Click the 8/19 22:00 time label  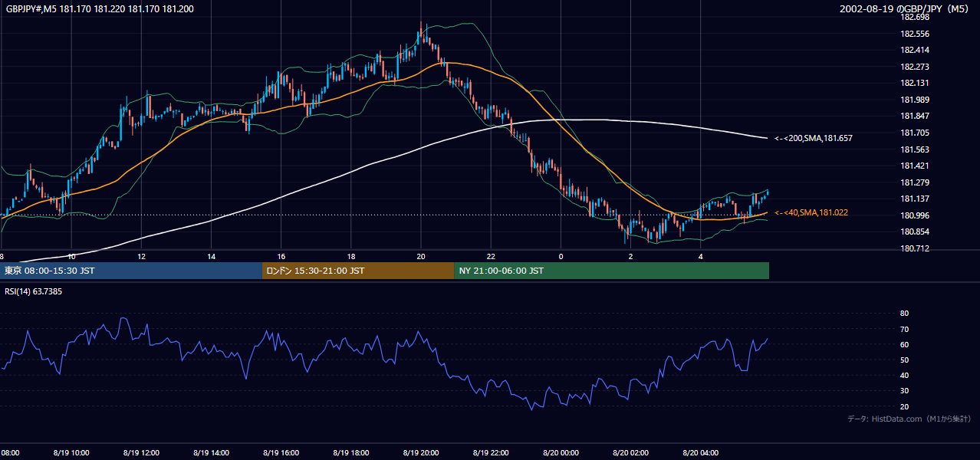point(490,453)
